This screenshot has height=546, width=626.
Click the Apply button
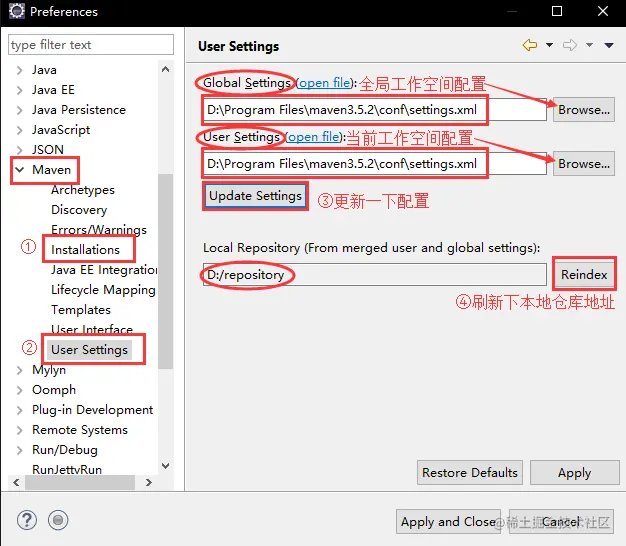574,473
